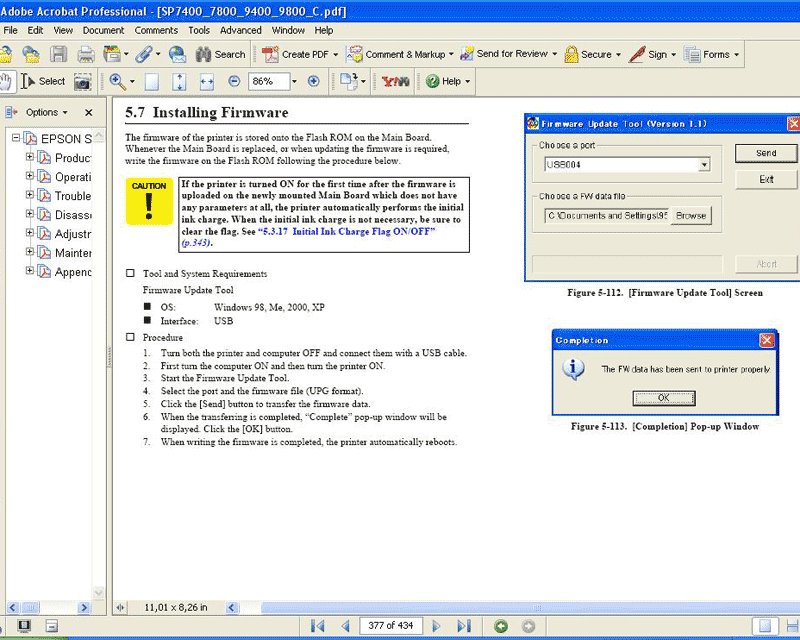Follow the Initial Ink Charge Flag link
The width and height of the screenshot is (800, 640).
(346, 232)
